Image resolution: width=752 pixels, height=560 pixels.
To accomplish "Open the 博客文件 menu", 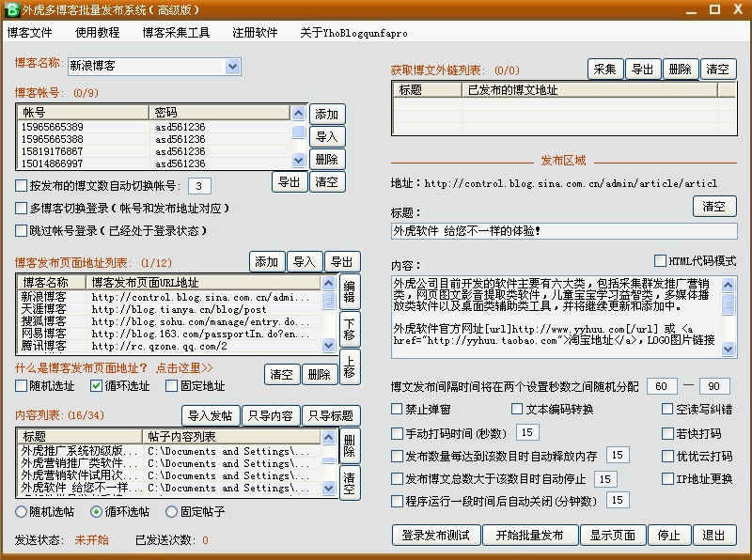I will point(30,33).
